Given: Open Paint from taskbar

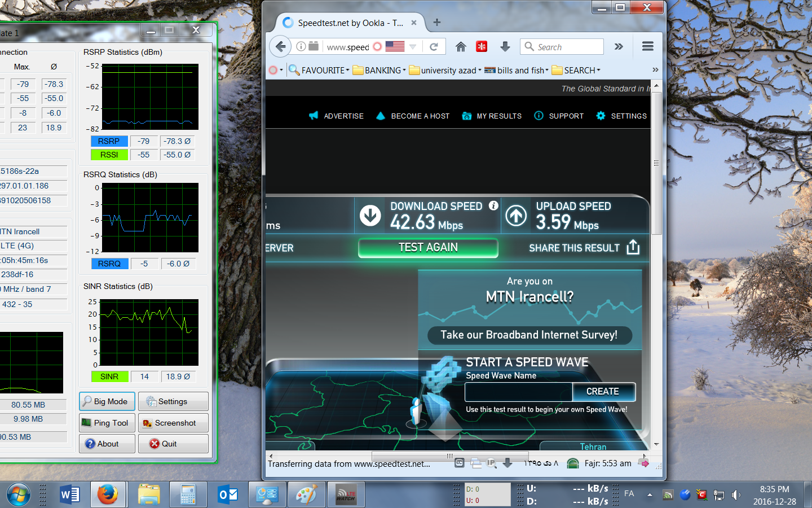Looking at the screenshot, I should point(307,495).
